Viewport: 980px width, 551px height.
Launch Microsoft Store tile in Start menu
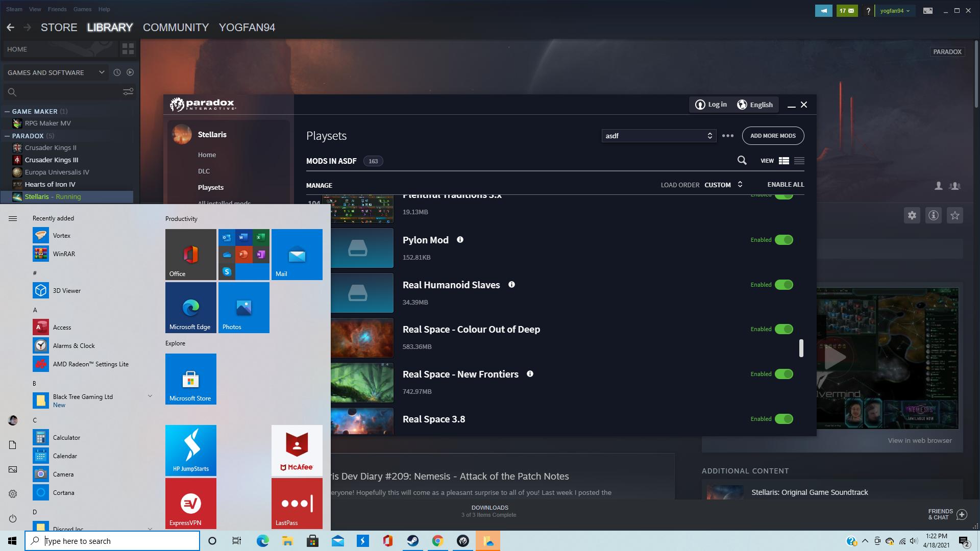click(191, 379)
